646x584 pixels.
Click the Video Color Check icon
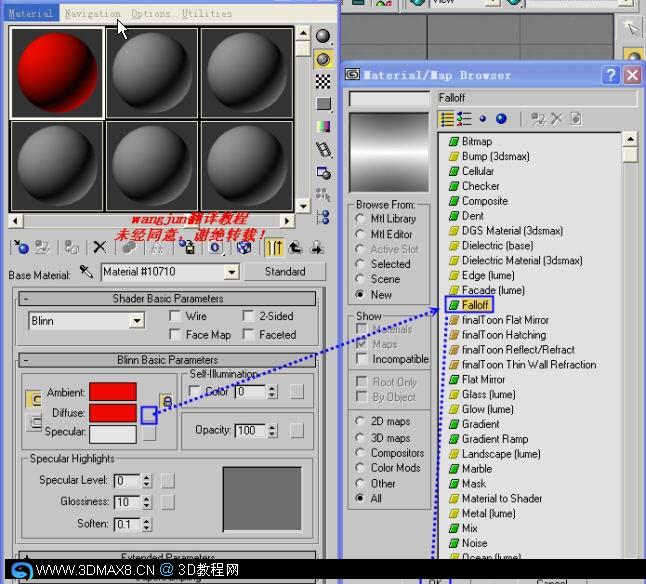point(323,126)
